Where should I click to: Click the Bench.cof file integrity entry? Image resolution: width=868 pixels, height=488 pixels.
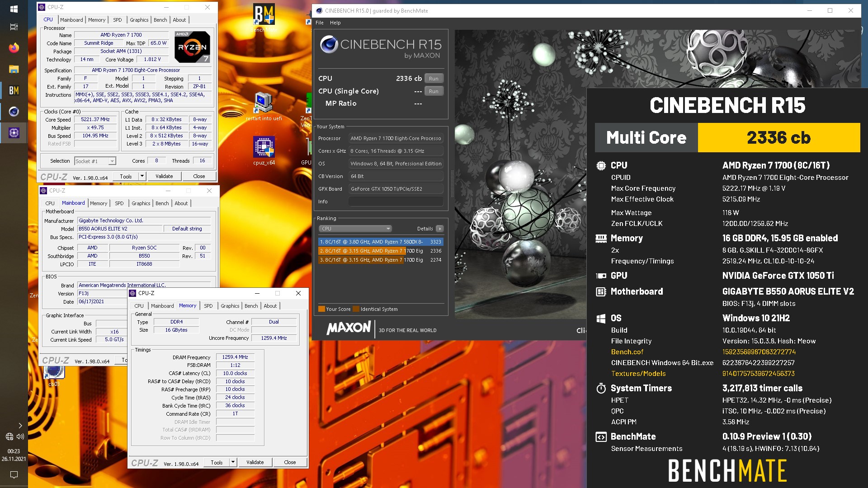[627, 352]
